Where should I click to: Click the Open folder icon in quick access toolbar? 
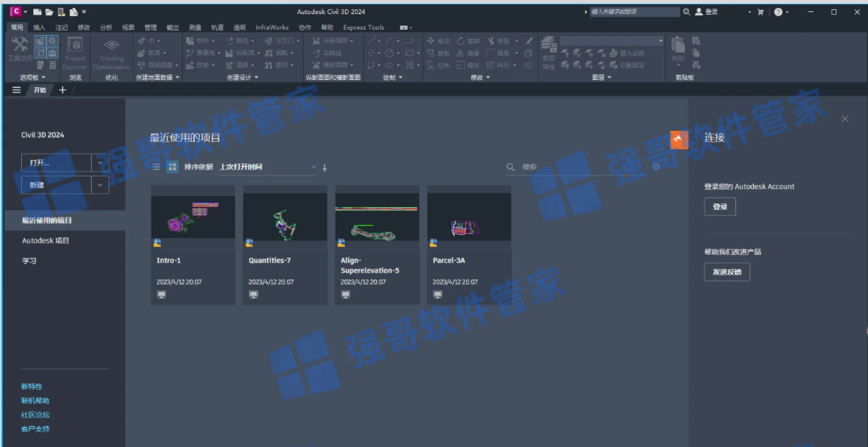(x=49, y=12)
